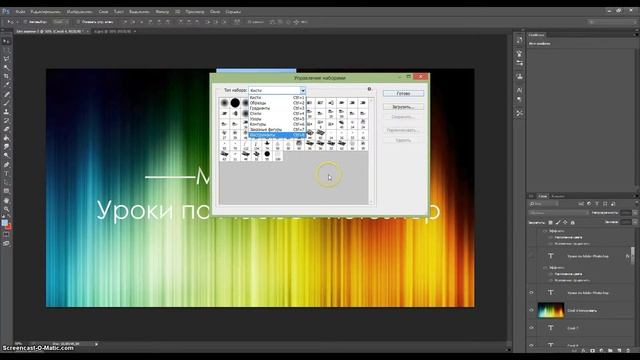Click the Layers panel scrollbar thumb
The width and height of the screenshot is (640, 360).
pyautogui.click(x=633, y=255)
